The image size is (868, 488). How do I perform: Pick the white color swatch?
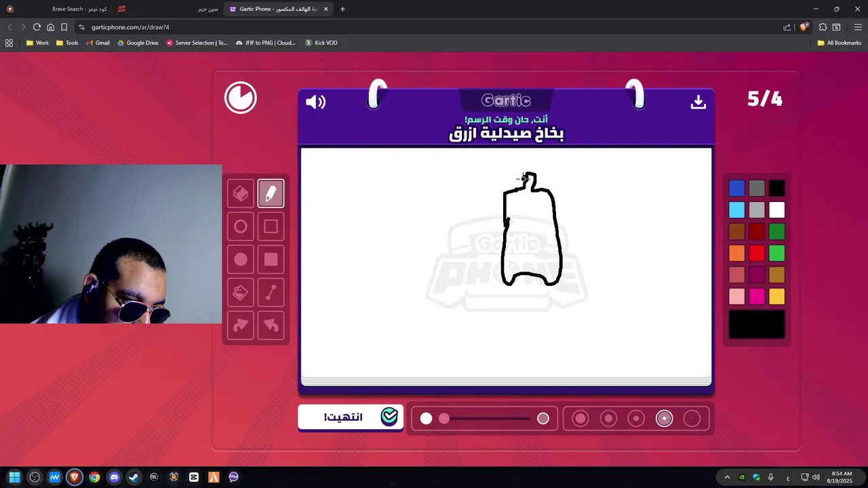(777, 210)
